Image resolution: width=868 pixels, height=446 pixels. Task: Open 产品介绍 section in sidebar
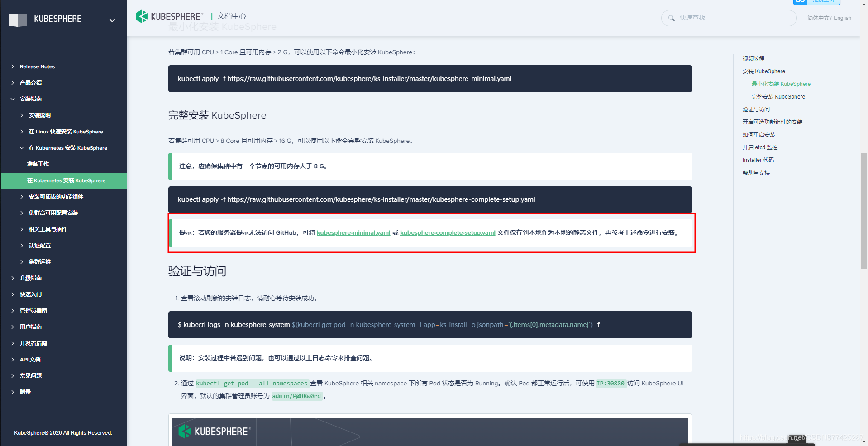[31, 83]
